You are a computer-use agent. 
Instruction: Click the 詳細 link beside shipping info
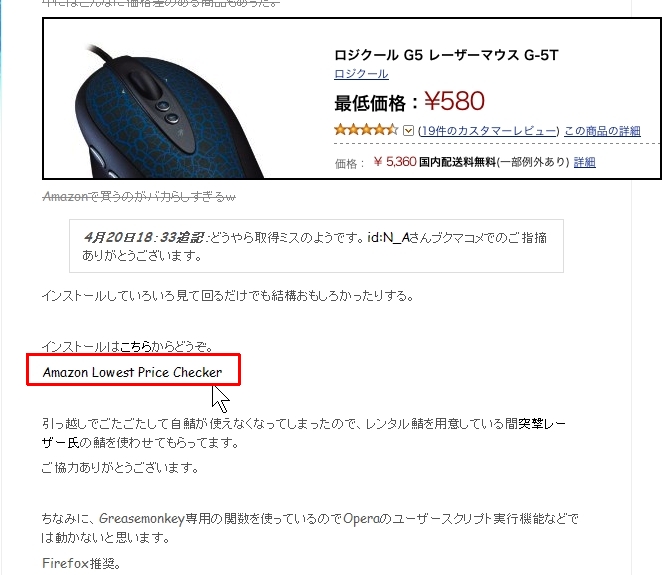584,162
